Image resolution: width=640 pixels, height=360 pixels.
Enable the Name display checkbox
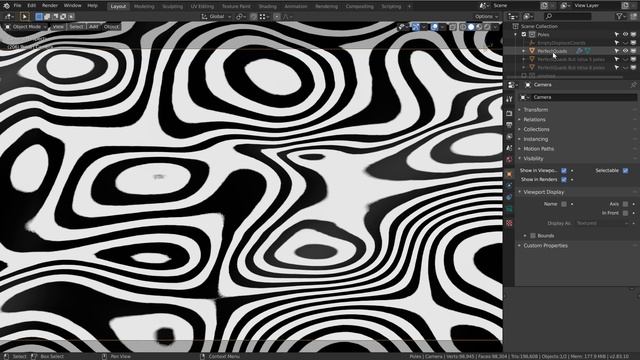coord(564,204)
